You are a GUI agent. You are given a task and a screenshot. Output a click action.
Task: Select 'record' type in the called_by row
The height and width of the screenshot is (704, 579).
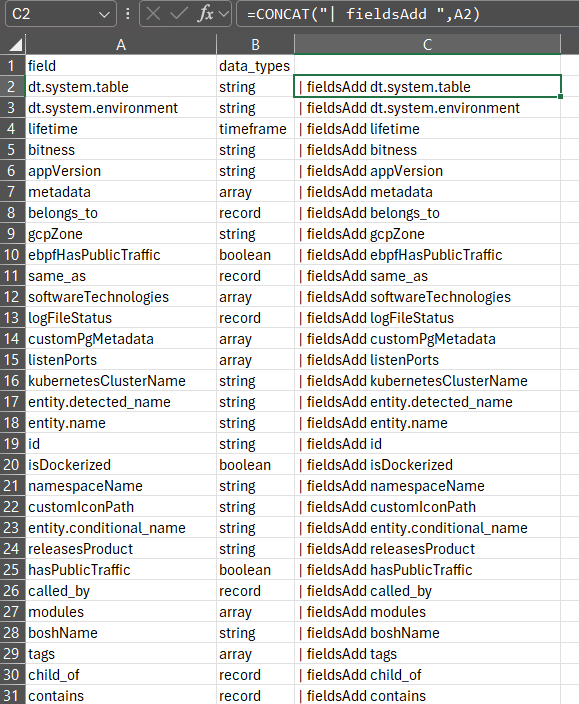pyautogui.click(x=255, y=591)
